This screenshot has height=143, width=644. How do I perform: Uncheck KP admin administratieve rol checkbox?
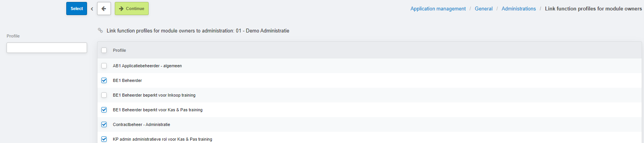[104, 139]
